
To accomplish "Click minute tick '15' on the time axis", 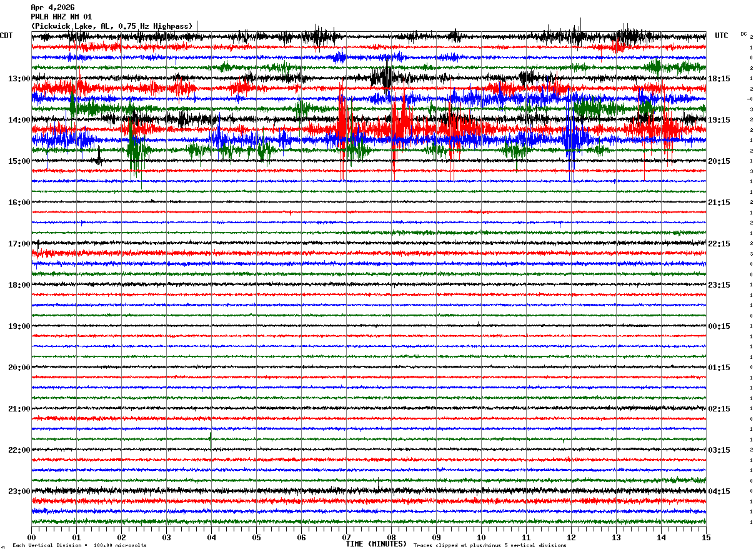I will click(706, 537).
